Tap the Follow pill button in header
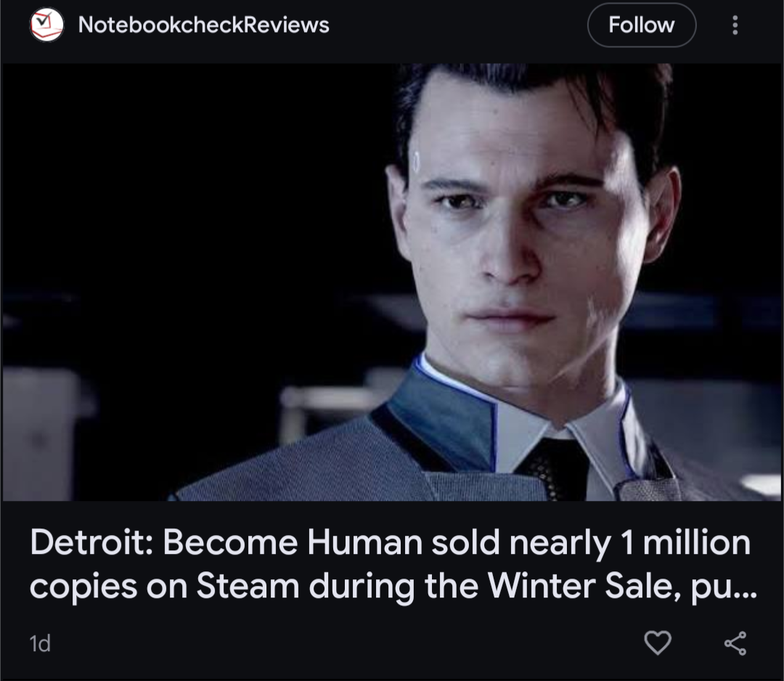784x681 pixels. [x=642, y=25]
